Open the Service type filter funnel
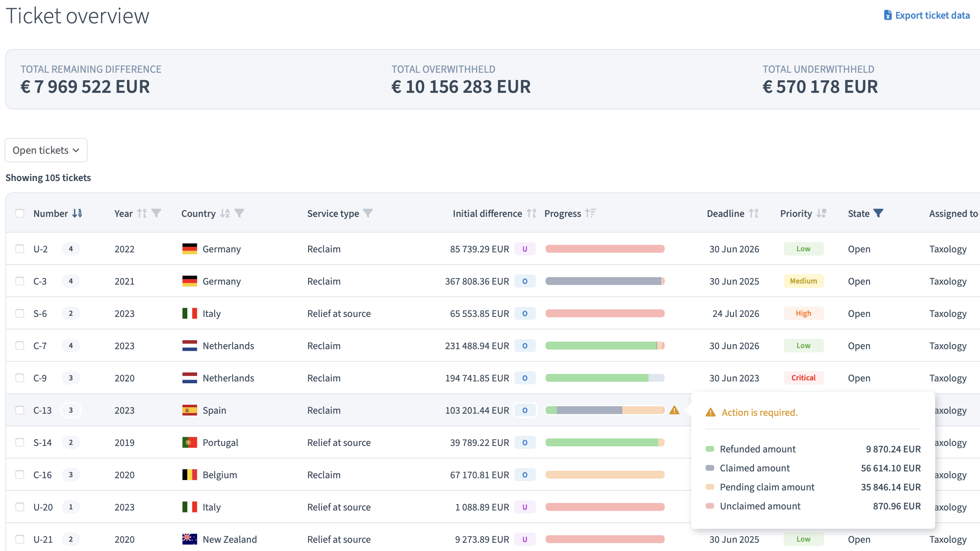This screenshot has width=980, height=551. pos(367,213)
